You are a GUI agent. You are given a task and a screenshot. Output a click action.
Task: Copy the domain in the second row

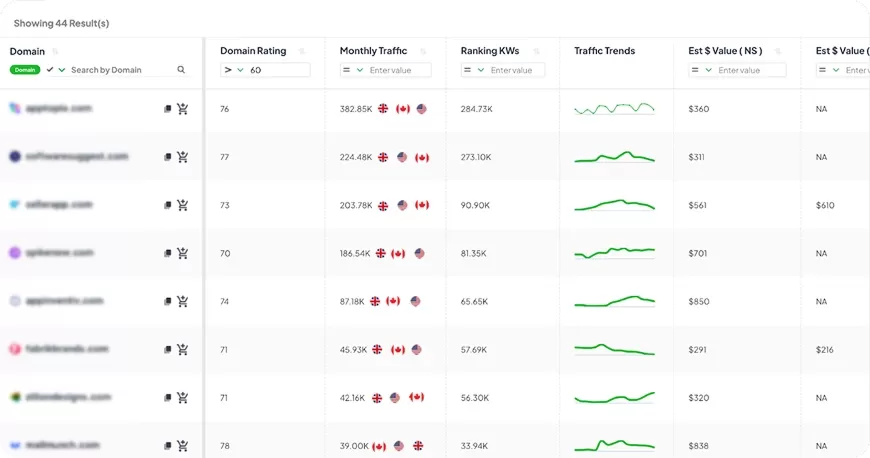tap(168, 157)
